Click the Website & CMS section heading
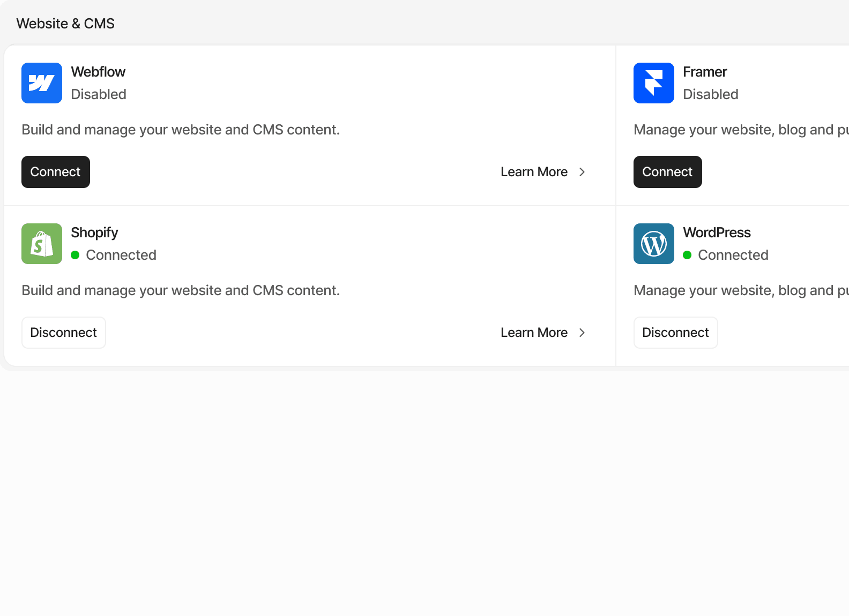The width and height of the screenshot is (849, 616). point(65,24)
